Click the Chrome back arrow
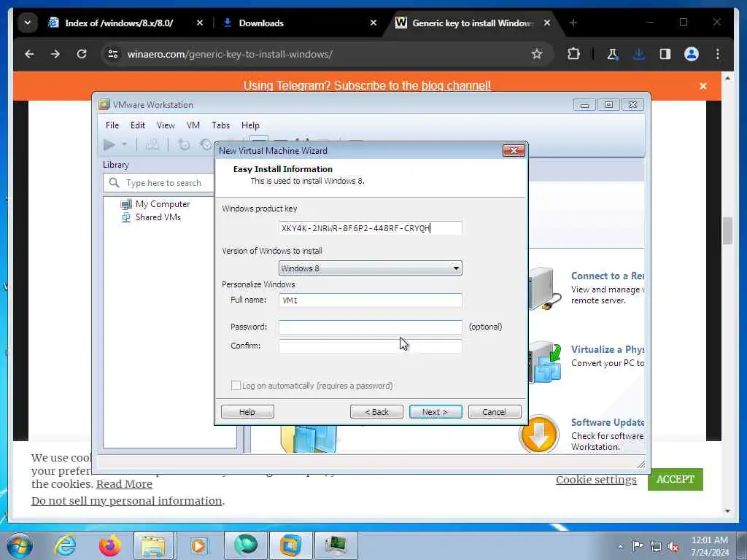The height and width of the screenshot is (560, 747). (29, 54)
